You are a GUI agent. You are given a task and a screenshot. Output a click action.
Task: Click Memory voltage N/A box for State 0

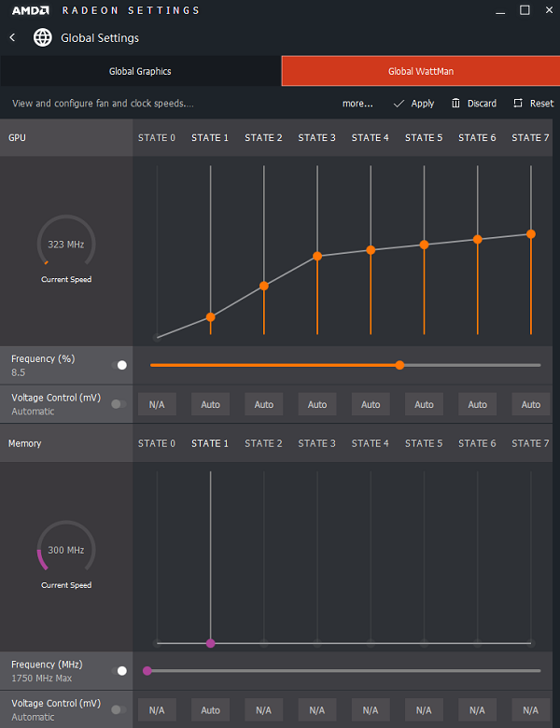(157, 710)
